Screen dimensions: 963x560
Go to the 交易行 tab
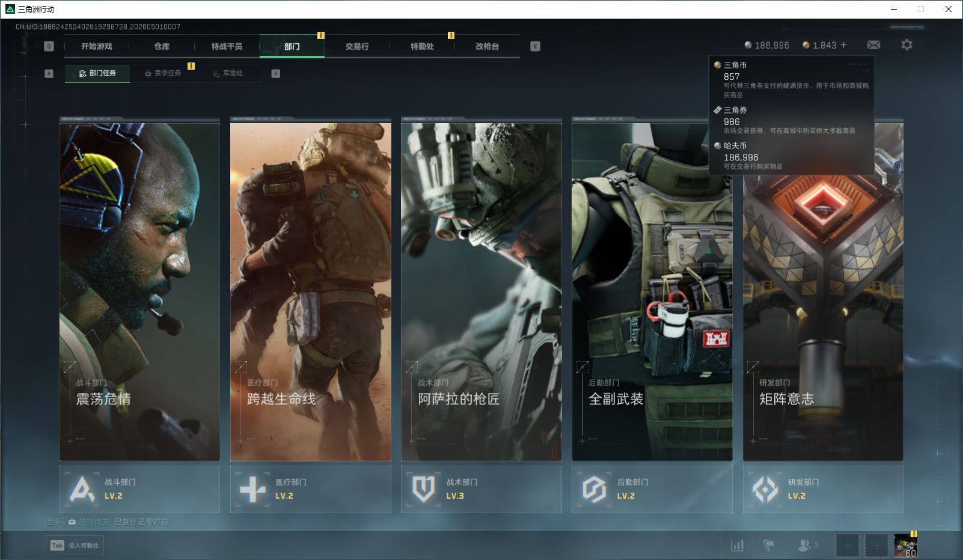pyautogui.click(x=357, y=46)
